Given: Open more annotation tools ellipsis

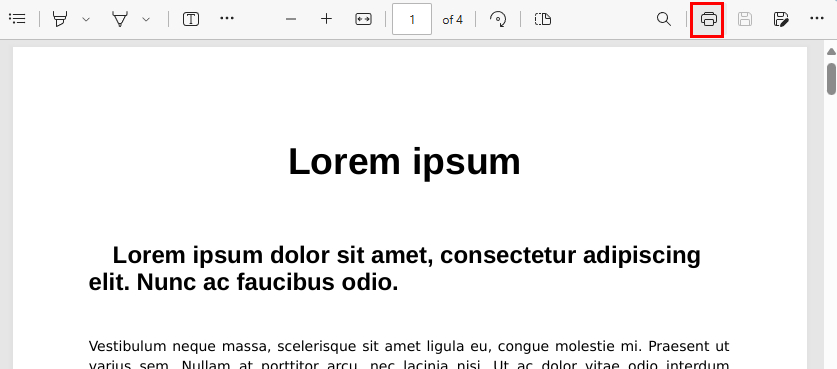Looking at the screenshot, I should 227,19.
